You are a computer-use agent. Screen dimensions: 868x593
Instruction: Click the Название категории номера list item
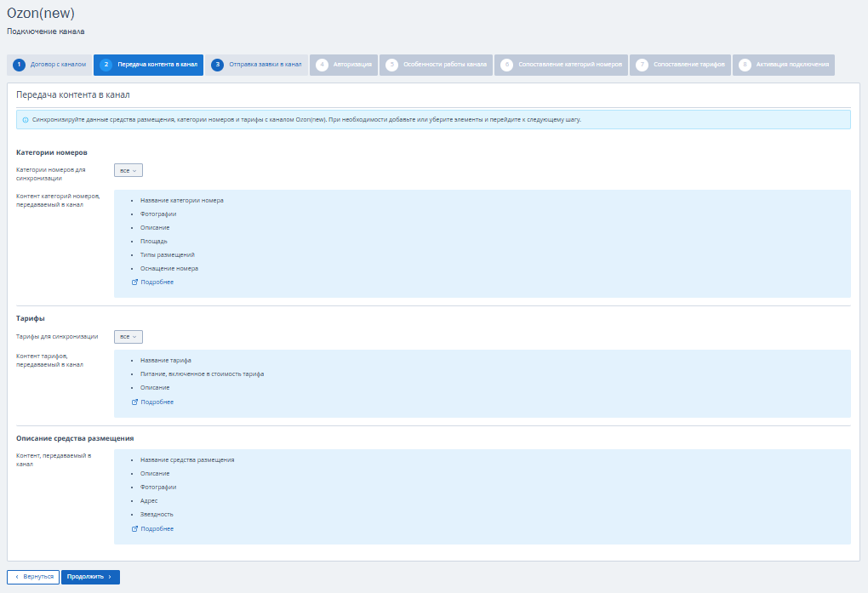[x=181, y=201]
